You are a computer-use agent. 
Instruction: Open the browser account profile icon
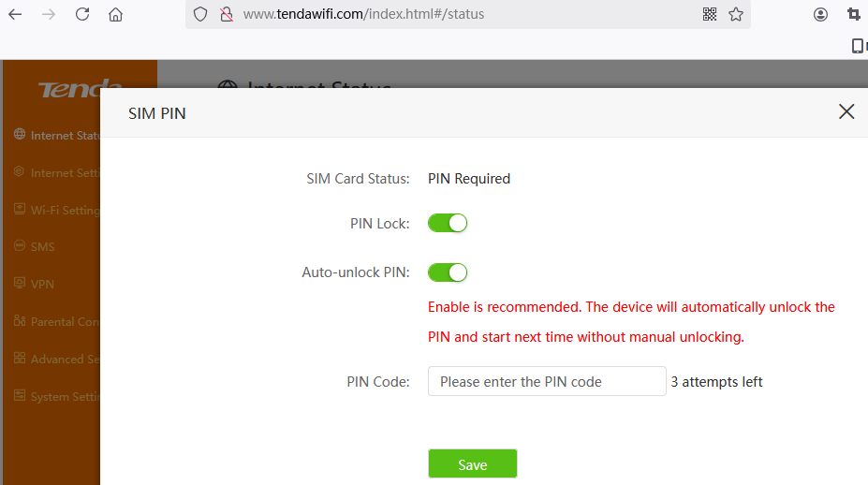click(821, 14)
